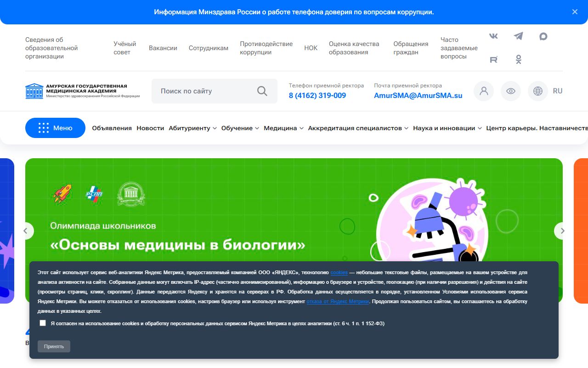Click the magnifier search icon
This screenshot has width=588, height=368.
click(262, 91)
